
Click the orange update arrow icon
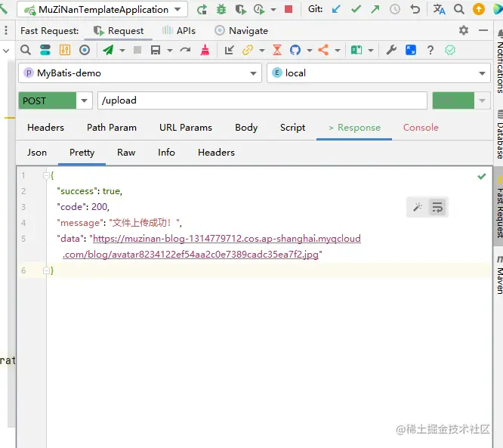tap(478, 9)
